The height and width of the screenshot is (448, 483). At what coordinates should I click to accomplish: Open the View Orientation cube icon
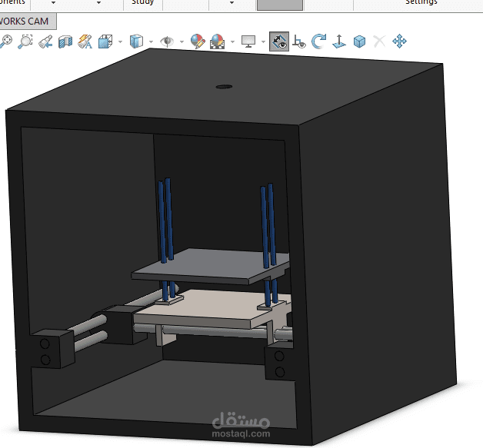pos(105,41)
